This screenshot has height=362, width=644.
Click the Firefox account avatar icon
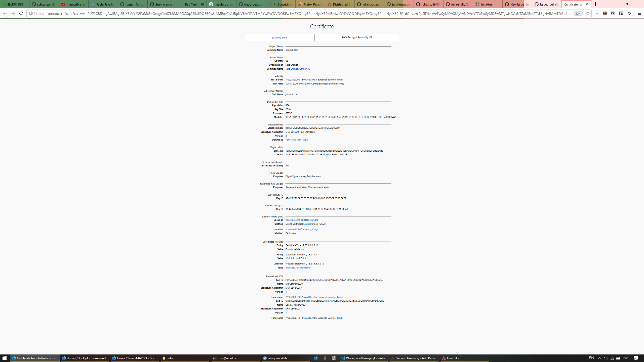(605, 13)
